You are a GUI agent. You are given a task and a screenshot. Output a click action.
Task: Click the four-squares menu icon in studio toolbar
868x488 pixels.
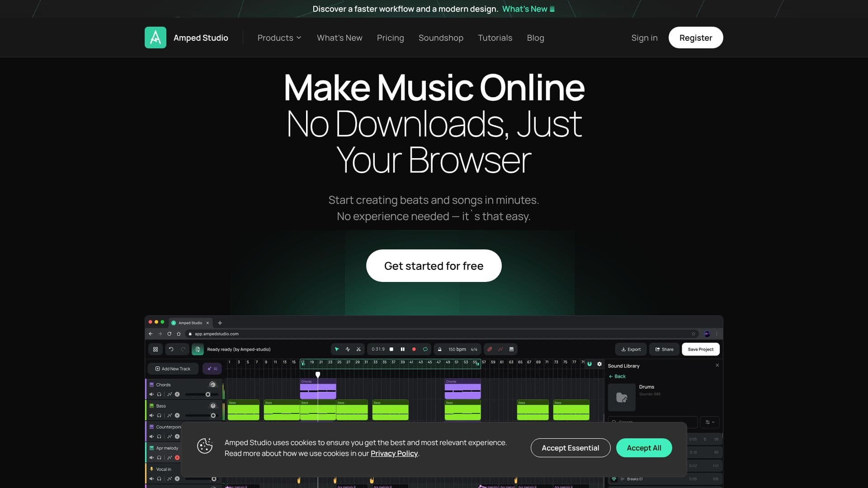156,349
